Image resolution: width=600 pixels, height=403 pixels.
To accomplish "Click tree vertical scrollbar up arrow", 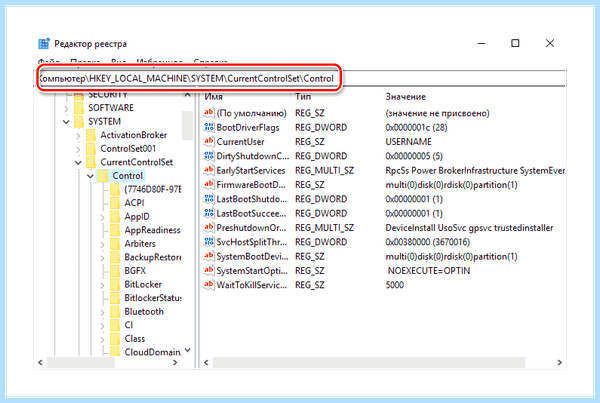I will 187,95.
